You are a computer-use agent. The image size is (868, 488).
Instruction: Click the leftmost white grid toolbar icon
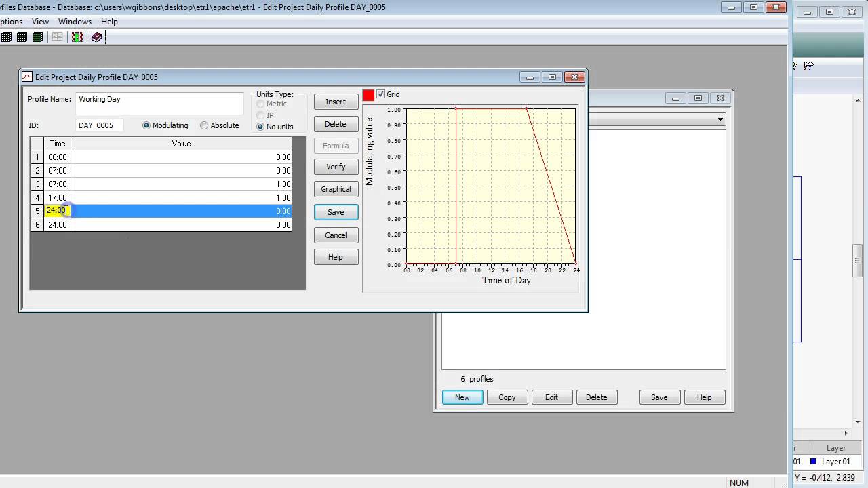[6, 37]
